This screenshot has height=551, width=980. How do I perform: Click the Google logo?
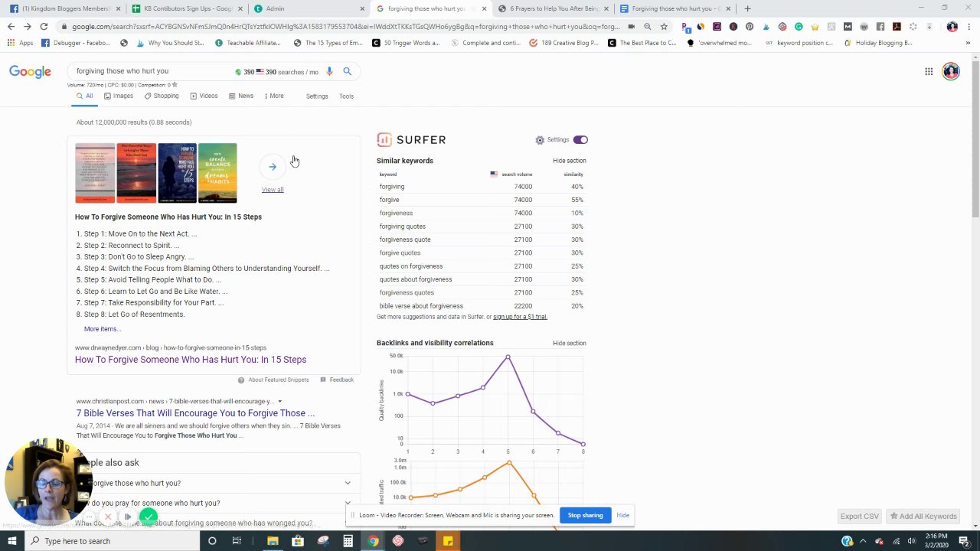pyautogui.click(x=30, y=71)
